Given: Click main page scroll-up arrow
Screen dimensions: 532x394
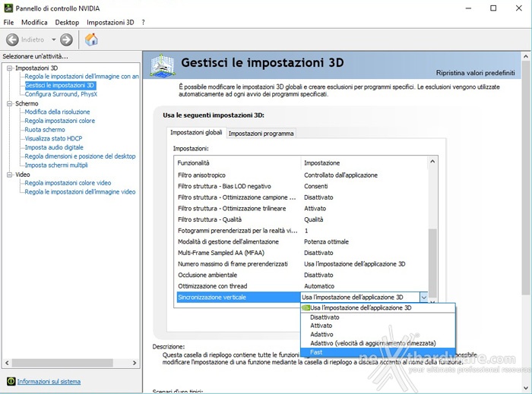Looking at the screenshot, I should [526, 56].
